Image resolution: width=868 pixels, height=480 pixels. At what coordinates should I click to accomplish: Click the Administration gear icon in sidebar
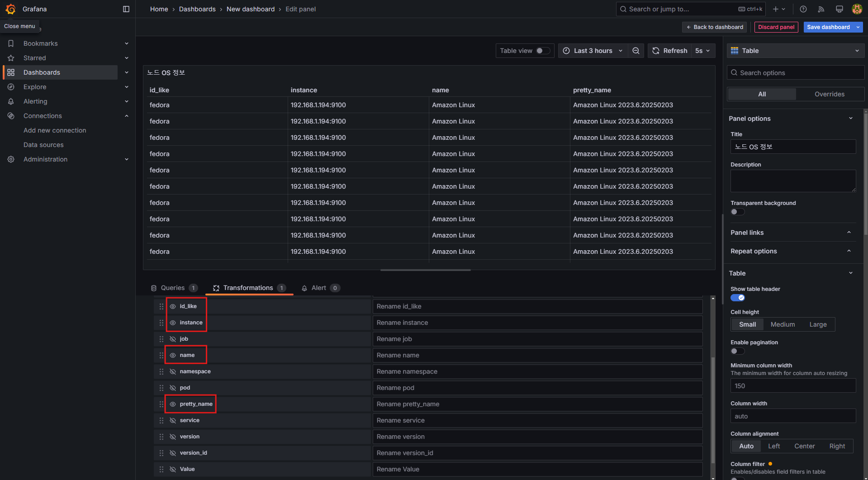point(11,159)
